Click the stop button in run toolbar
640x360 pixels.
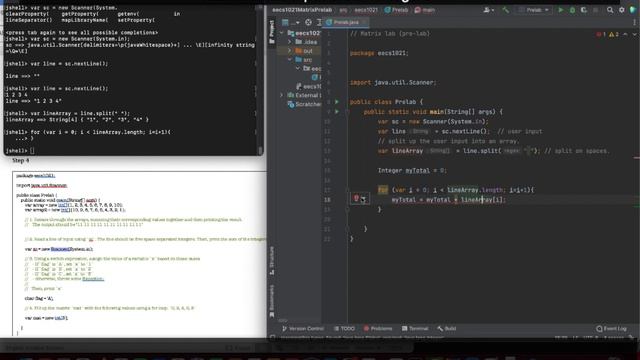pos(596,10)
